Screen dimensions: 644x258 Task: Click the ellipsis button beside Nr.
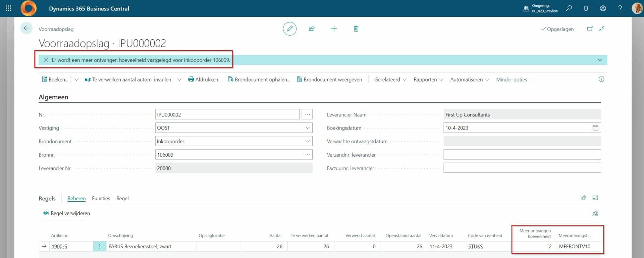tap(307, 114)
